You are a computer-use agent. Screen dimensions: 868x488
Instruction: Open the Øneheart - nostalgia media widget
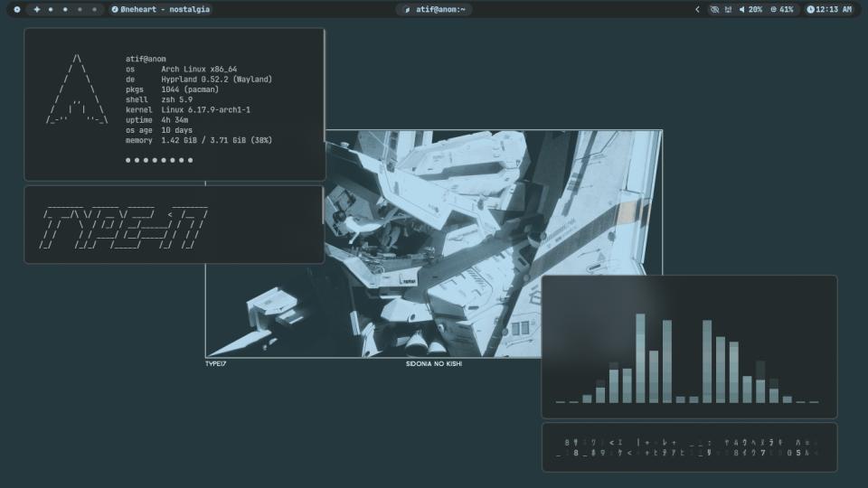click(161, 9)
